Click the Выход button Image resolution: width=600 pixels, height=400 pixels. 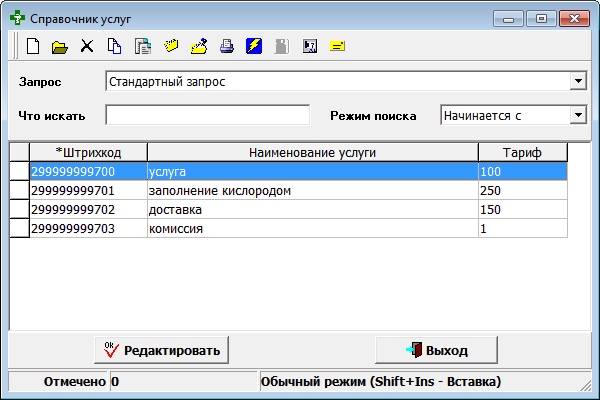[436, 350]
